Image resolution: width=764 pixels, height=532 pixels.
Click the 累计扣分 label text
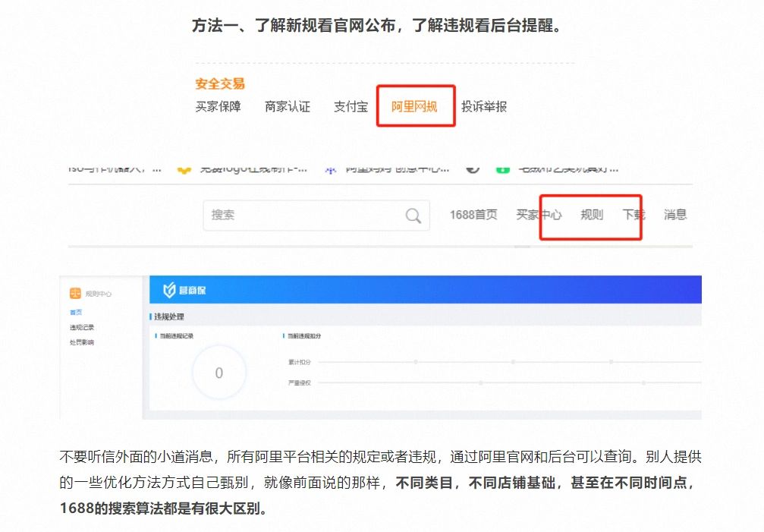[x=299, y=362]
